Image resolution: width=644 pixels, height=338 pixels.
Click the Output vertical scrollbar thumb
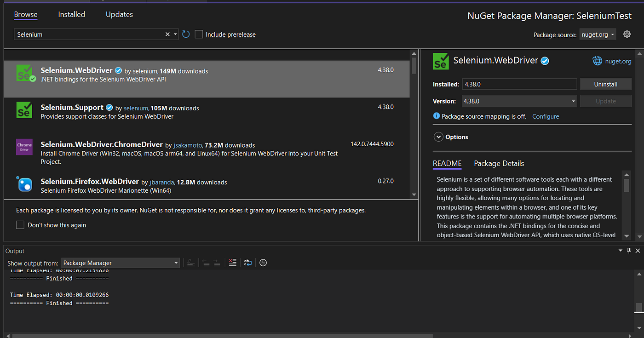(638, 308)
